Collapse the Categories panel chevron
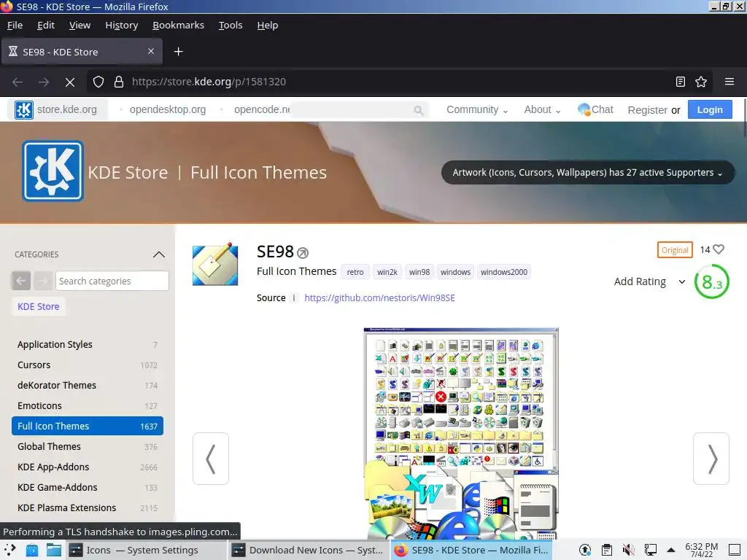 tap(158, 254)
